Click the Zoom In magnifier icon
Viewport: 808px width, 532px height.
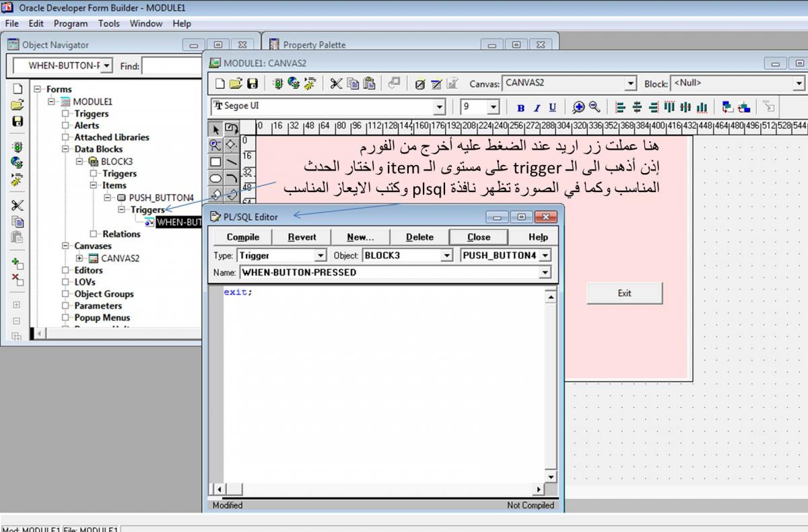tap(578, 107)
